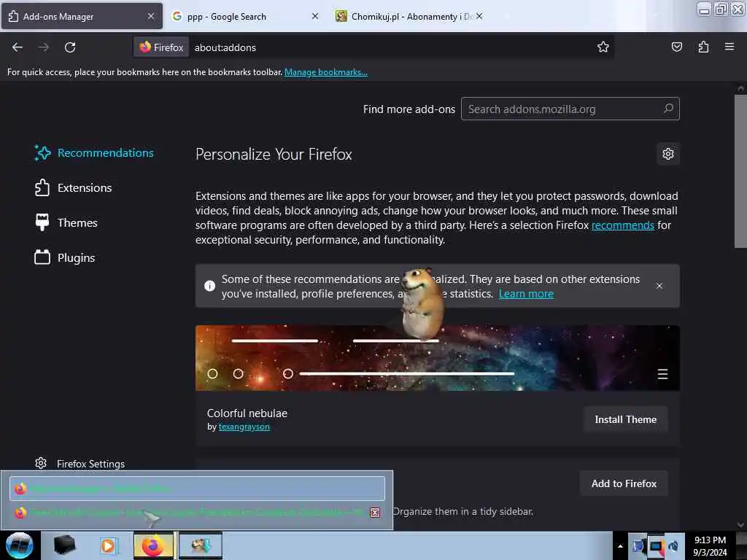Open Themes category in sidebar
747x560 pixels.
tap(66, 222)
